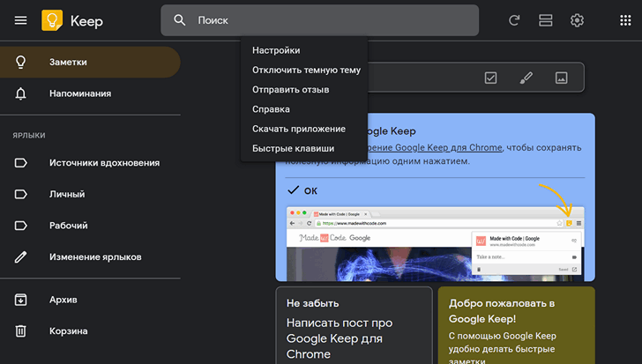
Task: Click the search magnifier icon
Action: tap(179, 20)
